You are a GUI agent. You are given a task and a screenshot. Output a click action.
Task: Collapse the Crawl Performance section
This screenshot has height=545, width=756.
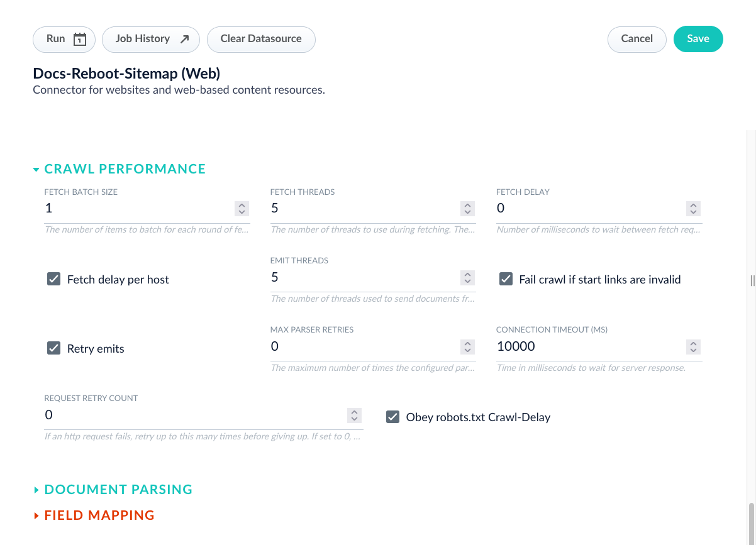(37, 169)
